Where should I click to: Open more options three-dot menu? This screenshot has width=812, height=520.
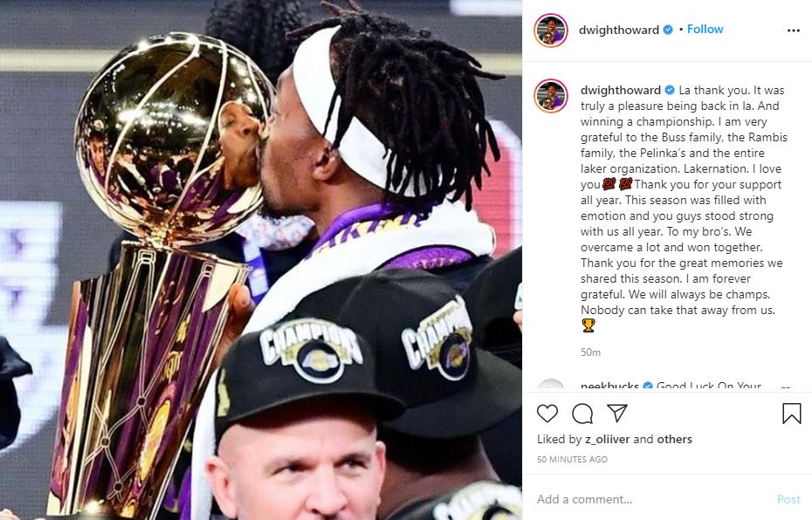pos(794,31)
